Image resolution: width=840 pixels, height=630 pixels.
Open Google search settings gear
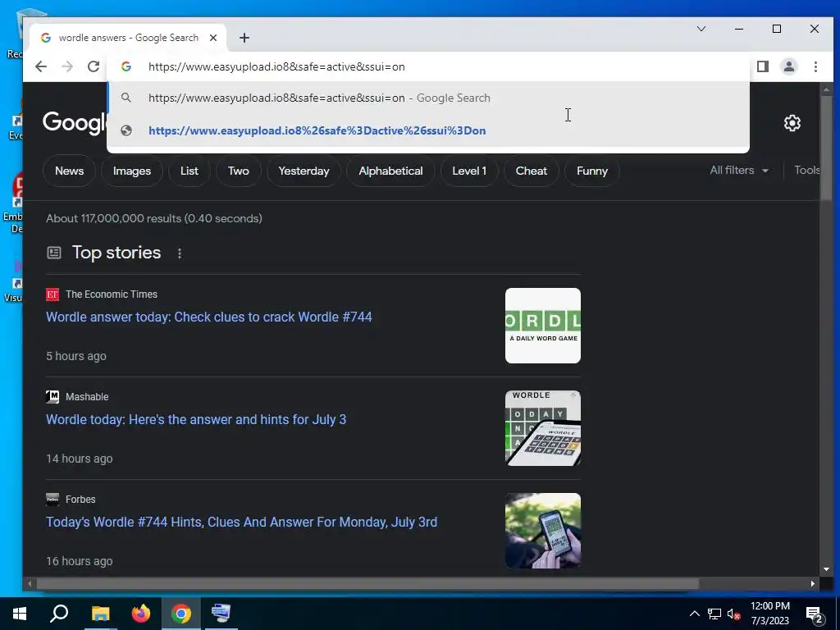click(792, 123)
